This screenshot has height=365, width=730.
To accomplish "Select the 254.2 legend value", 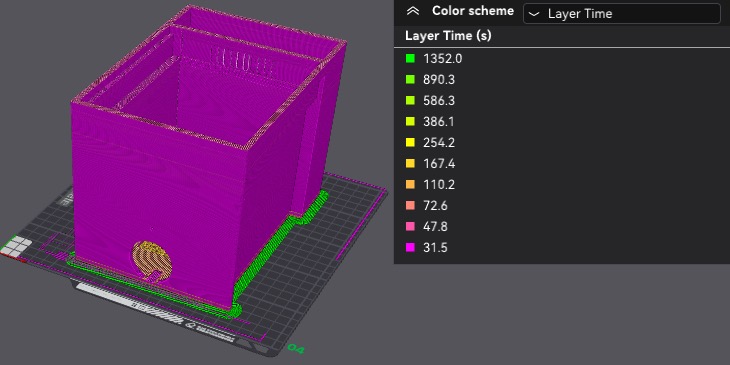I will [x=439, y=142].
